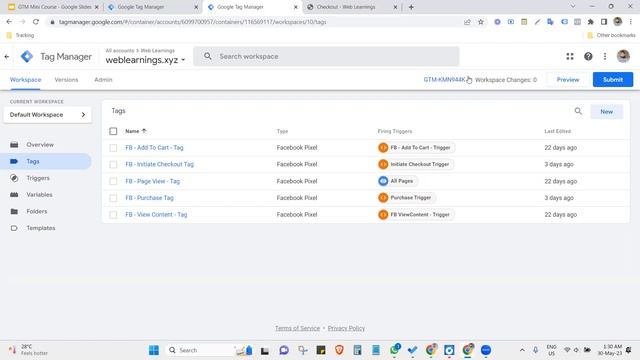Open the FB - Initiate Checkout Tag link
The width and height of the screenshot is (640, 360).
160,164
